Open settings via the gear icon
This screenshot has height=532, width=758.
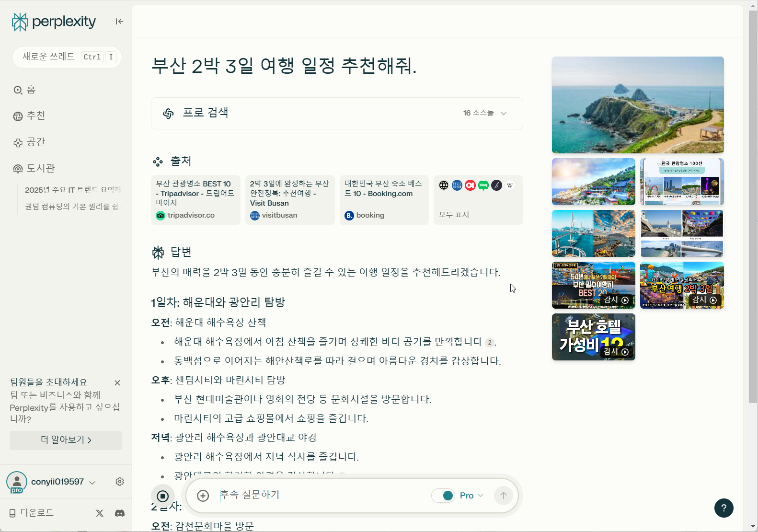pos(120,482)
